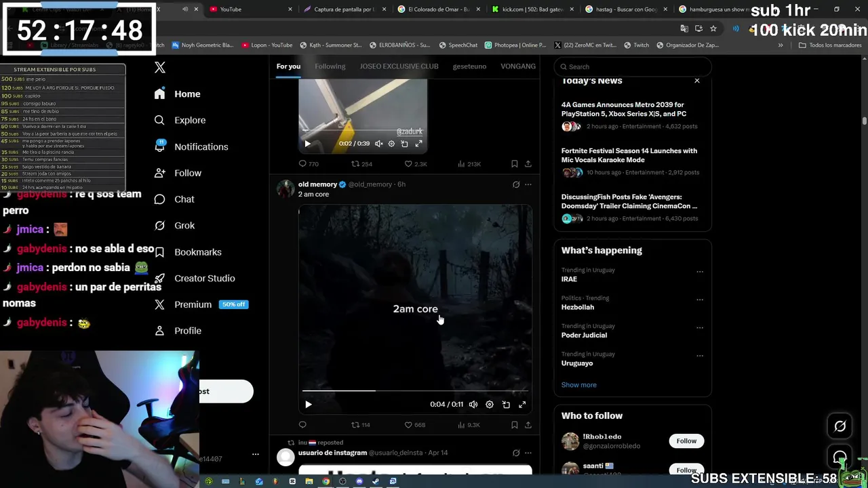Play the zadurk video at 0:02
Image resolution: width=868 pixels, height=488 pixels.
[x=307, y=144]
